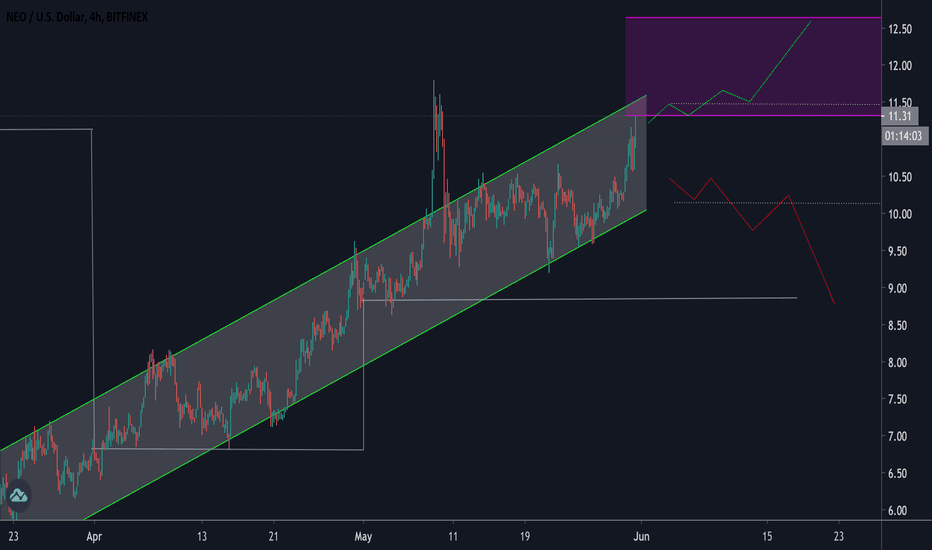The image size is (932, 550).
Task: Click the 7.50 price axis label
Action: pyautogui.click(x=898, y=400)
